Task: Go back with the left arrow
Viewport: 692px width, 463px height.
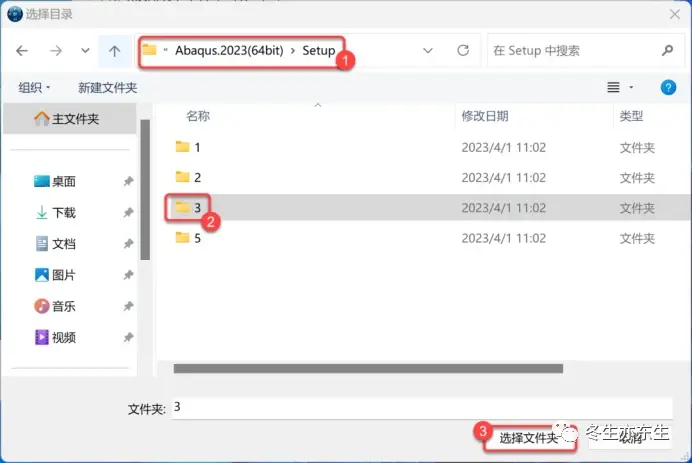Action: coord(22,51)
